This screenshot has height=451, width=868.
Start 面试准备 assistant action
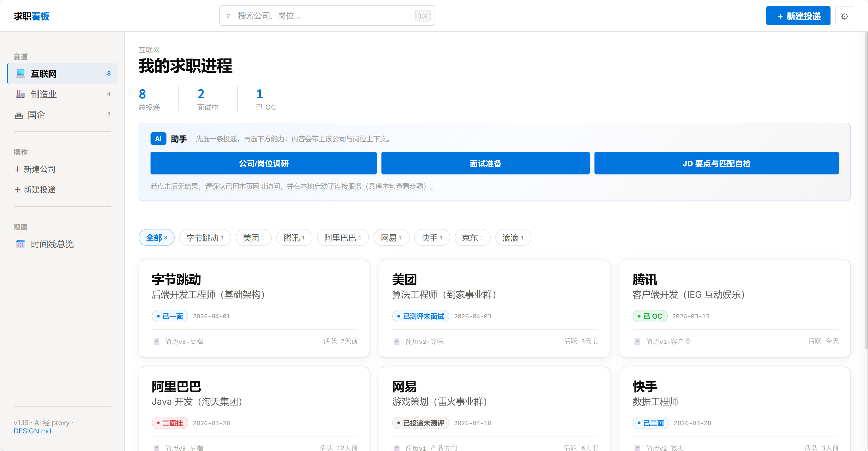click(x=486, y=163)
